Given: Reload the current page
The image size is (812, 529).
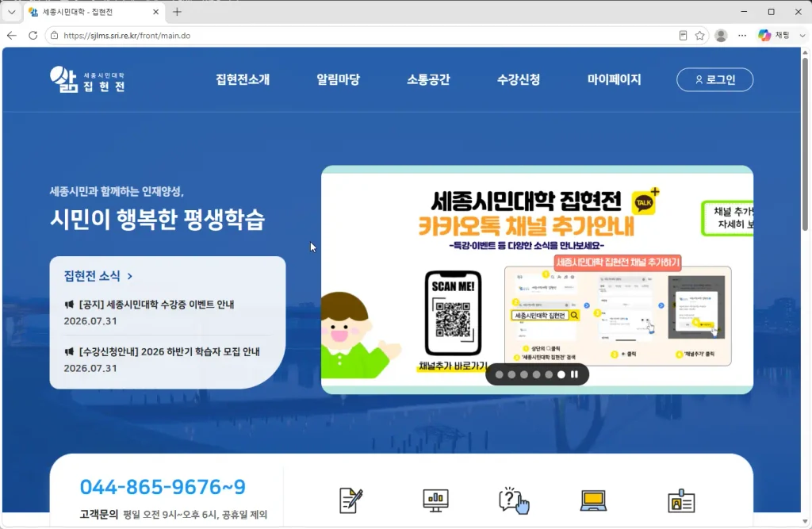Looking at the screenshot, I should tap(33, 35).
